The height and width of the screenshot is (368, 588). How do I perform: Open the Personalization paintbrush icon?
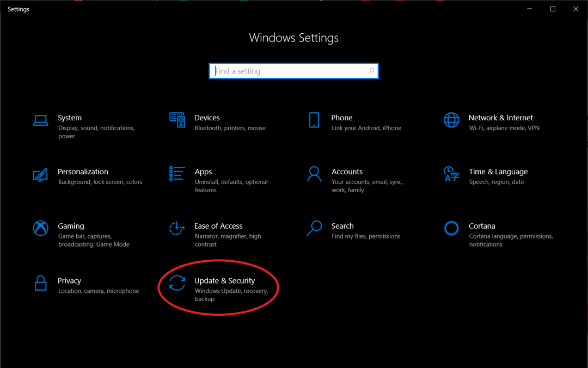click(41, 174)
